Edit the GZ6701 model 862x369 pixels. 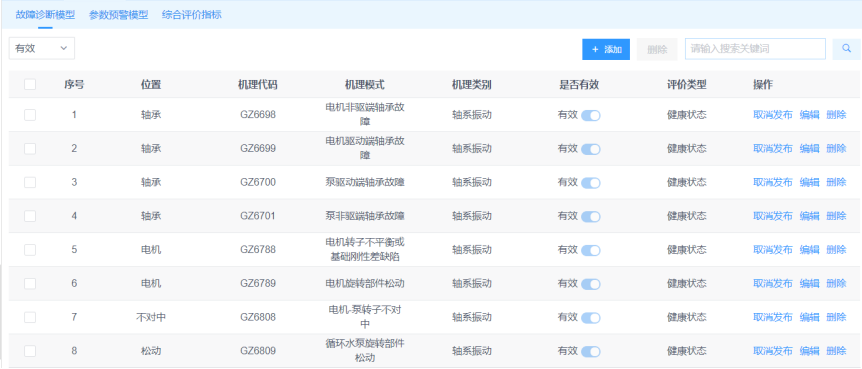click(809, 216)
